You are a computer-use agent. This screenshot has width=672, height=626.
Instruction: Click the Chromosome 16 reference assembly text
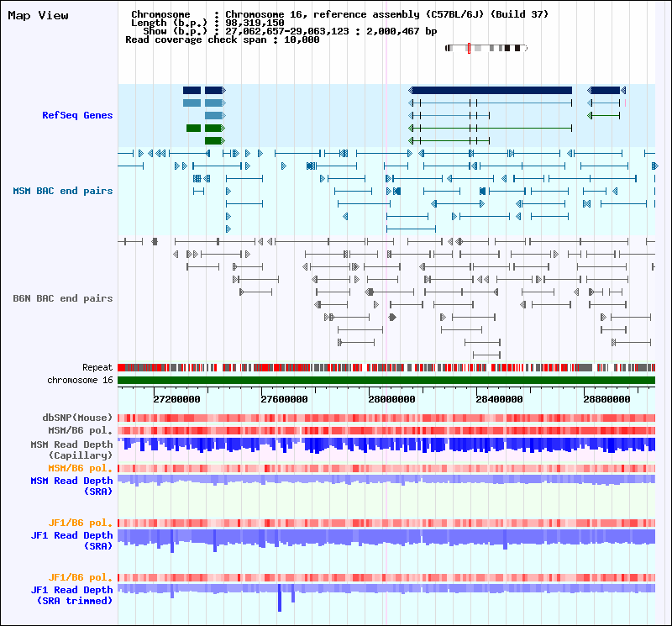[x=387, y=14]
